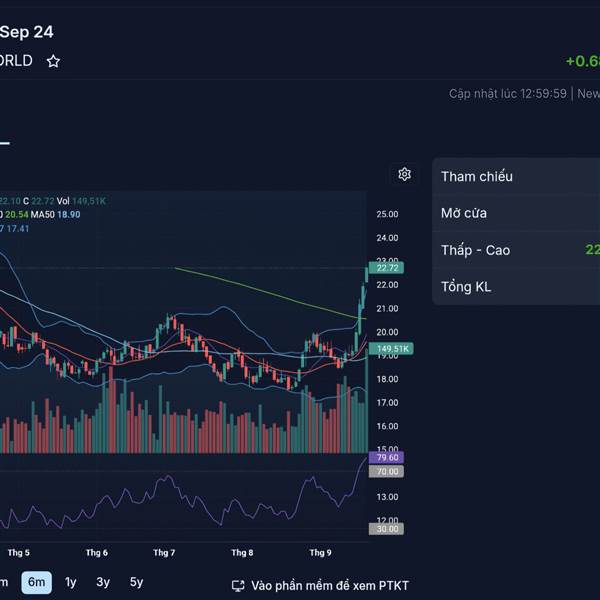Click the Cập nhật lúc 12:59:59 timestamp

[507, 93]
